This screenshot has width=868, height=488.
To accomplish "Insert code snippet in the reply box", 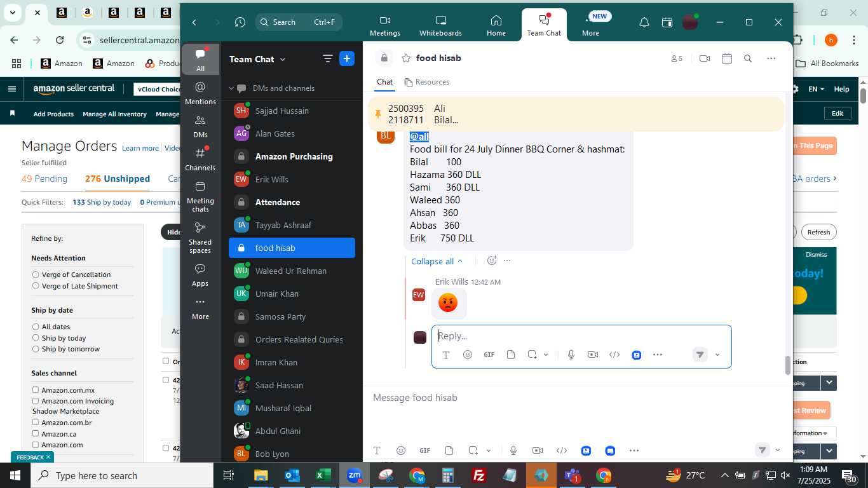I will tap(614, 355).
